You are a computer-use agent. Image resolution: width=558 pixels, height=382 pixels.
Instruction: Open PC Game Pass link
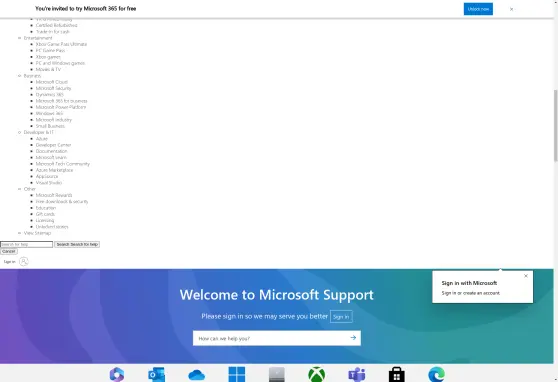pyautogui.click(x=50, y=51)
